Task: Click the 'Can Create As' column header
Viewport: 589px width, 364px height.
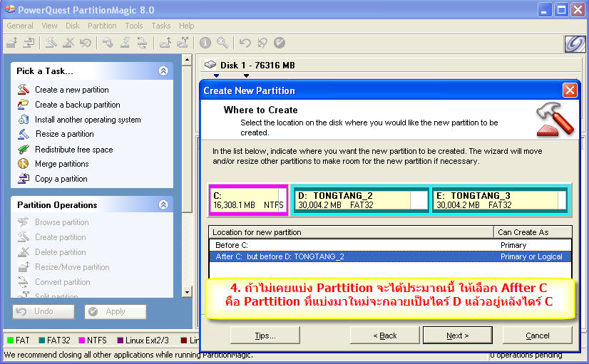Action: pos(533,232)
